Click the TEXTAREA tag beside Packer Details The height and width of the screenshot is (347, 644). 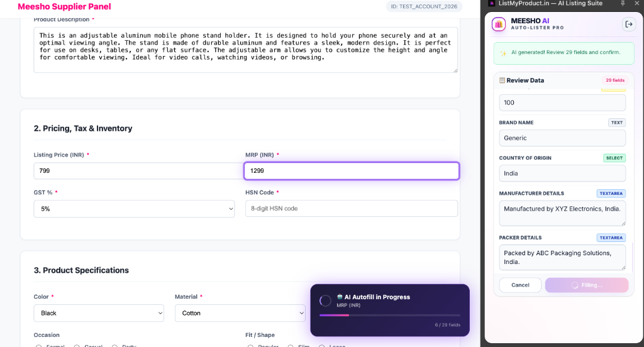[611, 238]
